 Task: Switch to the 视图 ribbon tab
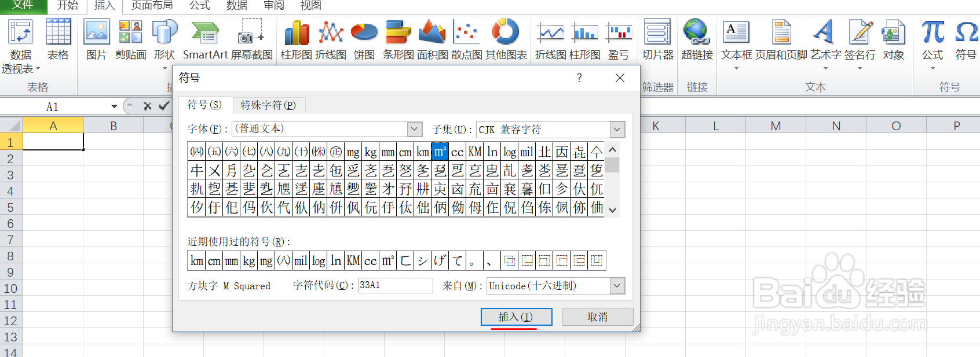tap(310, 6)
